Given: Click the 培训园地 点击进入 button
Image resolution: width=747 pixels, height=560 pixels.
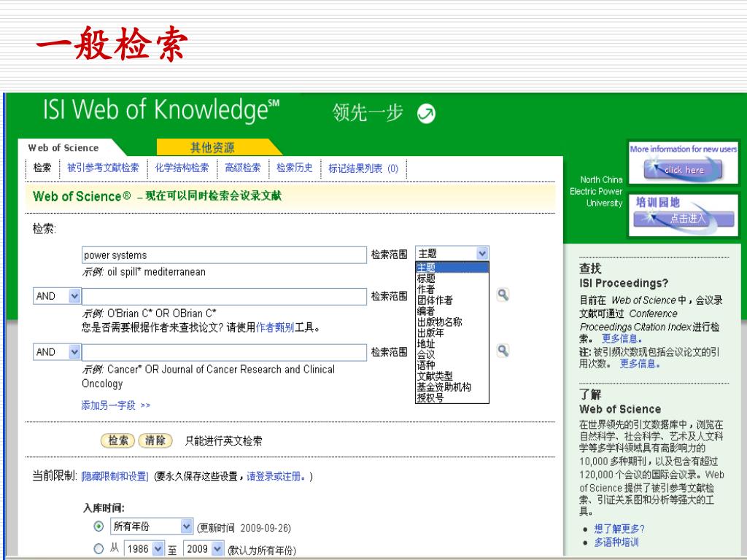Looking at the screenshot, I should pyautogui.click(x=683, y=219).
